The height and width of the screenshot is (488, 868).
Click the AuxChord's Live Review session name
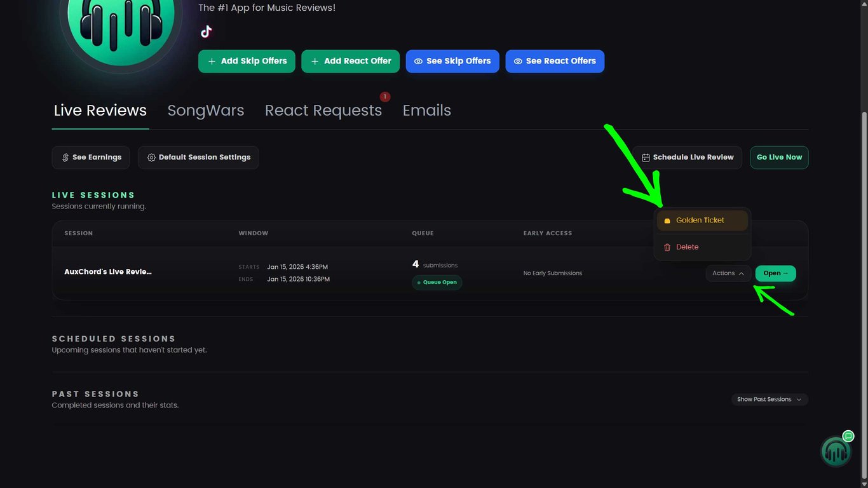(x=108, y=272)
